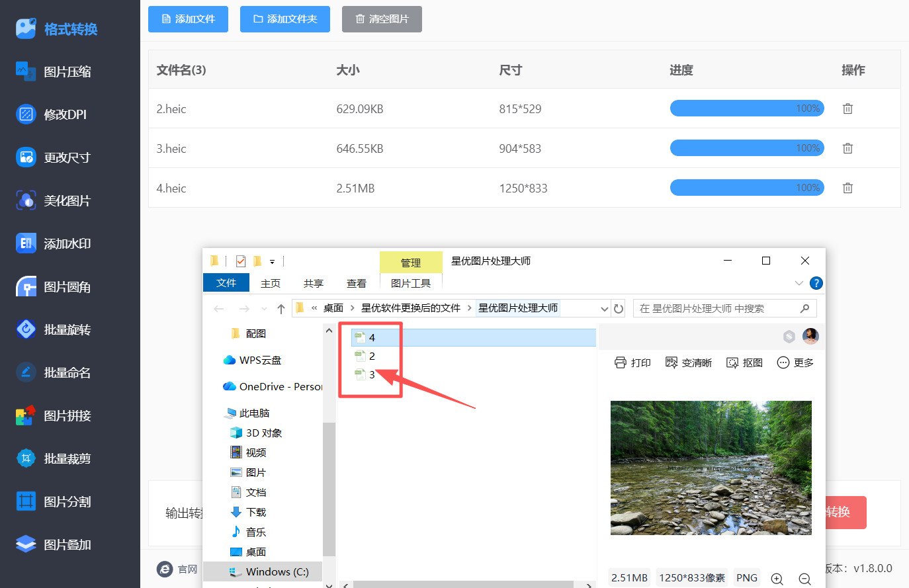Select OneDrive - Personal in navigation pane
Image resolution: width=909 pixels, height=588 pixels.
point(273,386)
